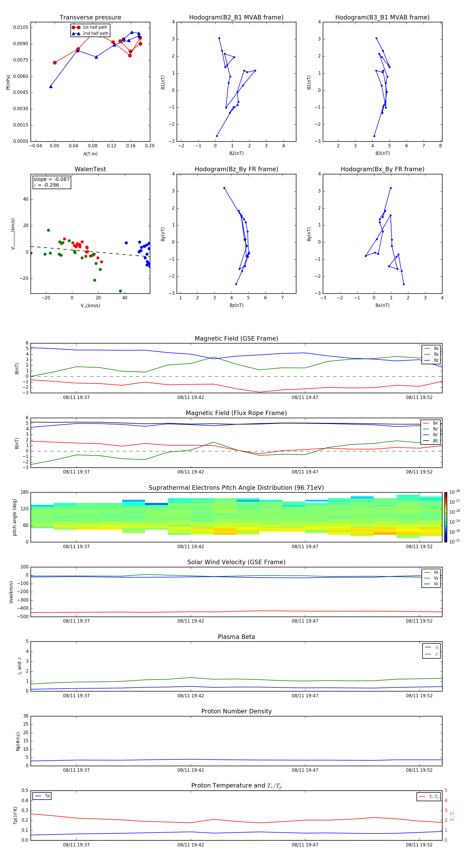Click '08/11 19:52' tick under temperature plot
Image resolution: width=473 pixels, height=868 pixels.
coord(419,845)
